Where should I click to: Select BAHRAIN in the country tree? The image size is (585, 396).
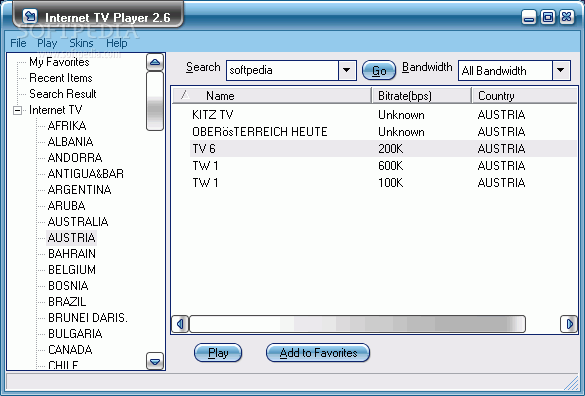pos(72,254)
